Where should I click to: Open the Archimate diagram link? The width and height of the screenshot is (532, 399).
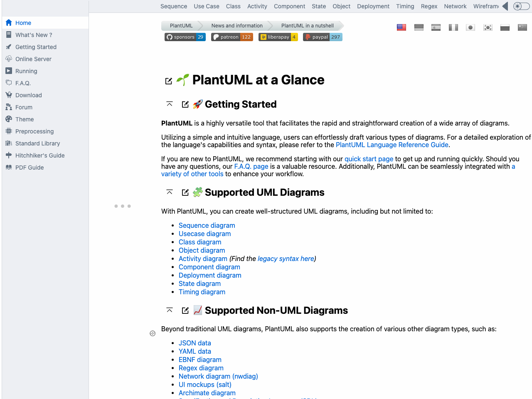207,393
